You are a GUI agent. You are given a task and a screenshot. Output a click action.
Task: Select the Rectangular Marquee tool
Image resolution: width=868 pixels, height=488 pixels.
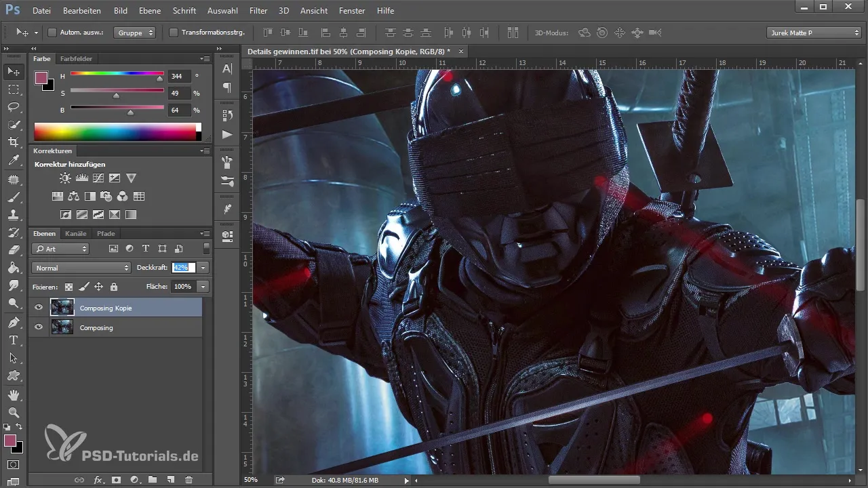click(x=13, y=89)
